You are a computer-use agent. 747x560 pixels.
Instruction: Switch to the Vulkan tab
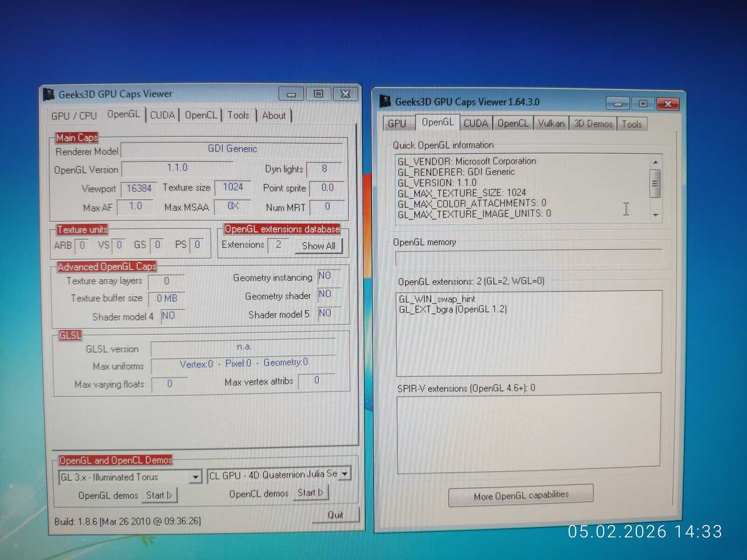(x=551, y=124)
